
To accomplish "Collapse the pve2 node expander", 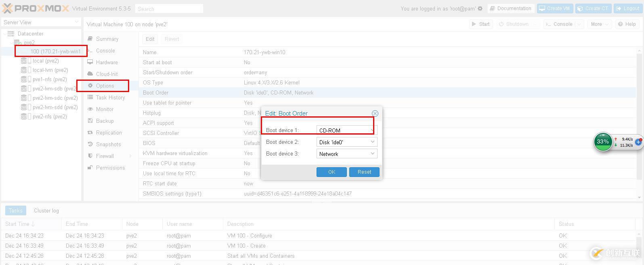I will tap(11, 42).
